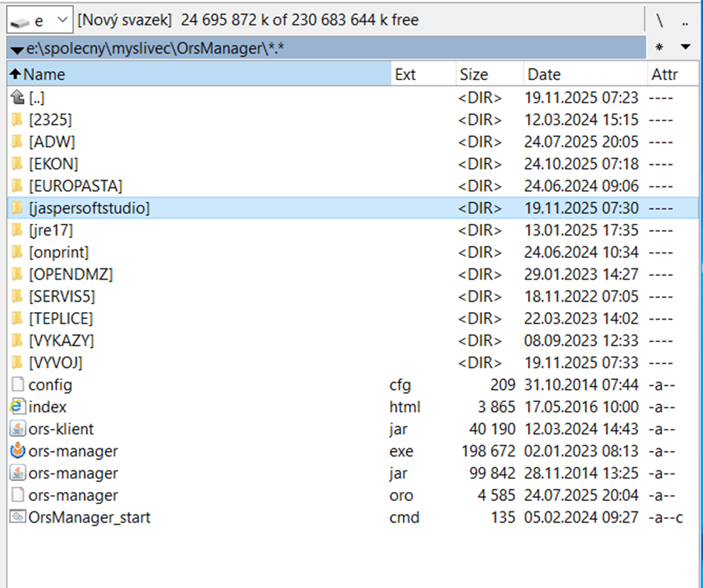Viewport: 703px width, 588px height.
Task: Select the jre17 folder entry
Action: pos(51,230)
